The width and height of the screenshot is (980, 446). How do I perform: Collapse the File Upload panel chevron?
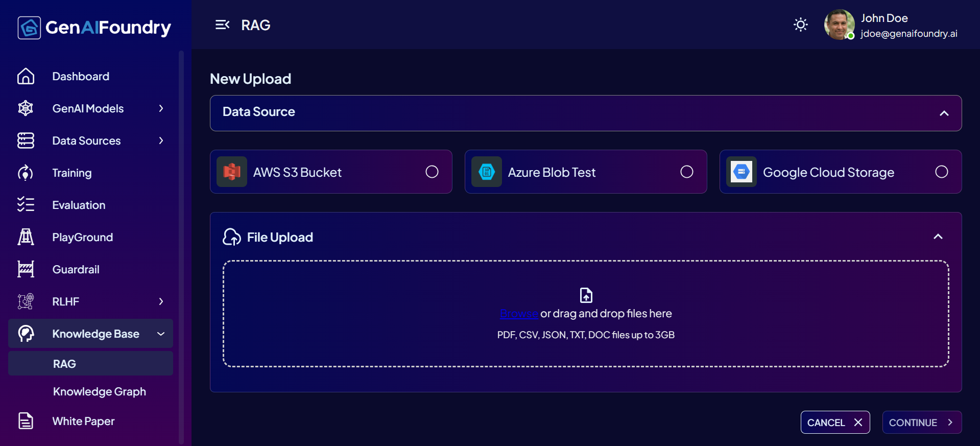coord(938,237)
